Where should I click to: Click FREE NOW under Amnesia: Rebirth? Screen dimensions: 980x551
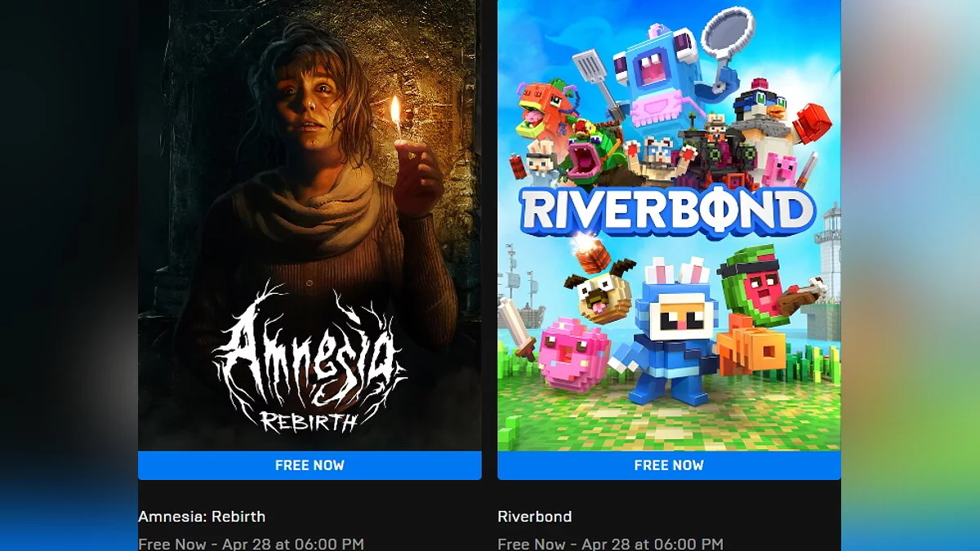(x=310, y=465)
